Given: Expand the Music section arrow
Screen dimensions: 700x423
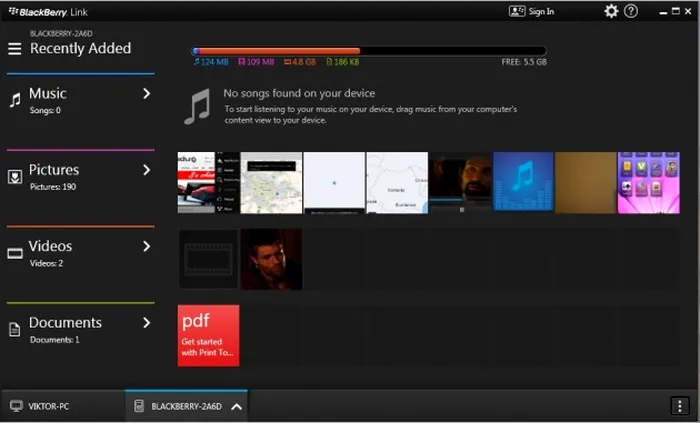Looking at the screenshot, I should click(x=146, y=94).
